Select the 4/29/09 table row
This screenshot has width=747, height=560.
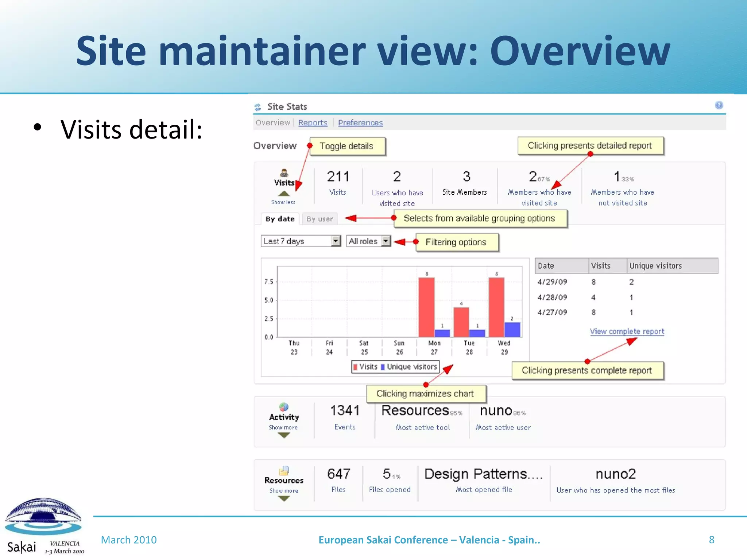point(626,282)
